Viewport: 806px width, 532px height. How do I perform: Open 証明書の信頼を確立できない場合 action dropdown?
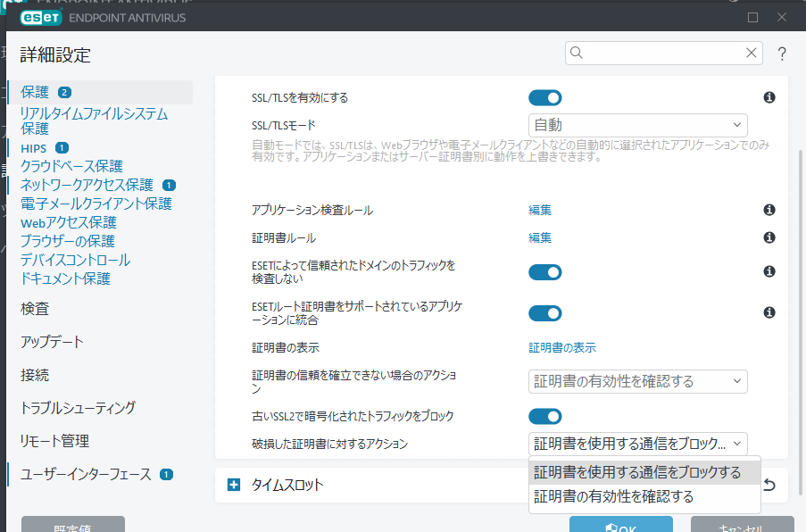tap(637, 381)
